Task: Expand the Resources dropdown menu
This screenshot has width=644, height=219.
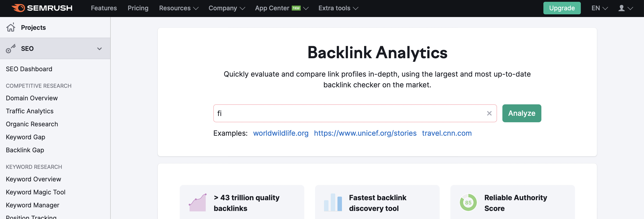Action: coord(179,8)
